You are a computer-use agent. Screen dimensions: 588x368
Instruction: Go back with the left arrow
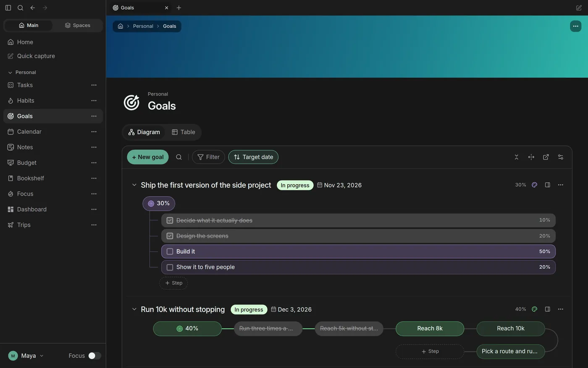tap(32, 8)
